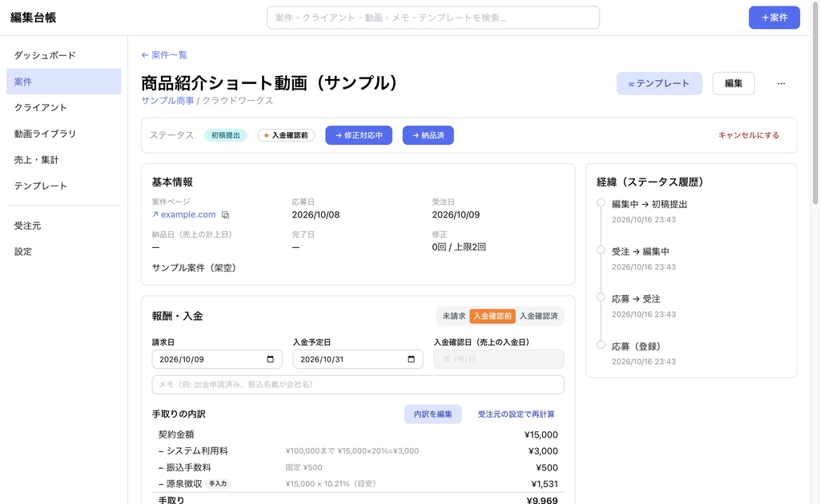Open 案件 in the sidebar
Screen dimensions: 820x504
point(64,82)
